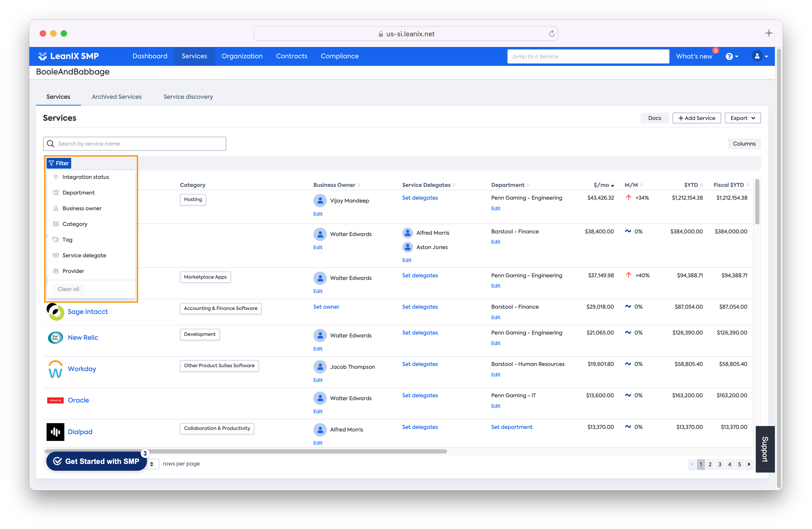
Task: Go to next page arrow in pagination
Action: (749, 464)
